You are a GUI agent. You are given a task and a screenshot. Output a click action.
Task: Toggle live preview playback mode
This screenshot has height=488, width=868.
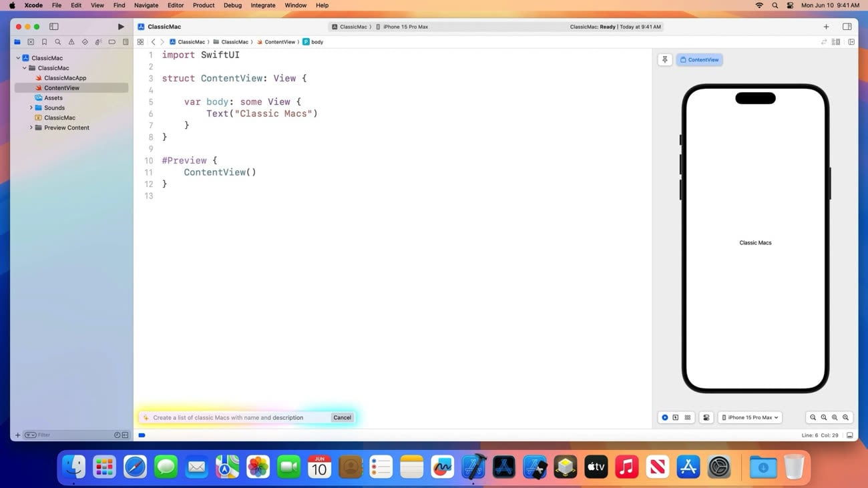coord(664,417)
